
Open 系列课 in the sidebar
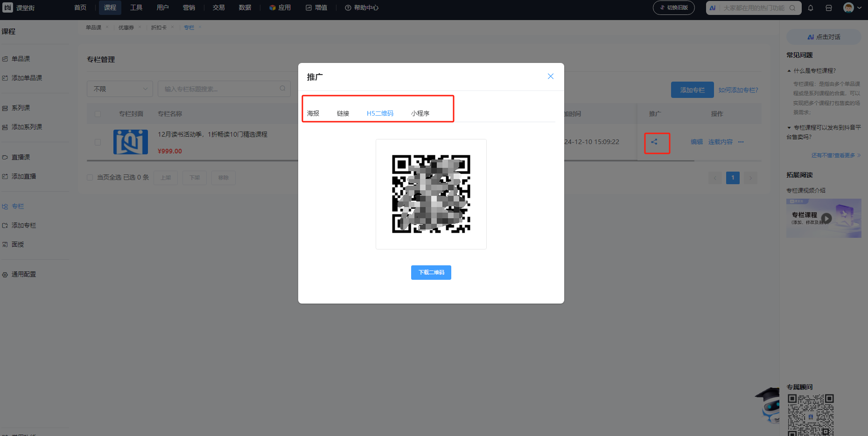tap(21, 108)
